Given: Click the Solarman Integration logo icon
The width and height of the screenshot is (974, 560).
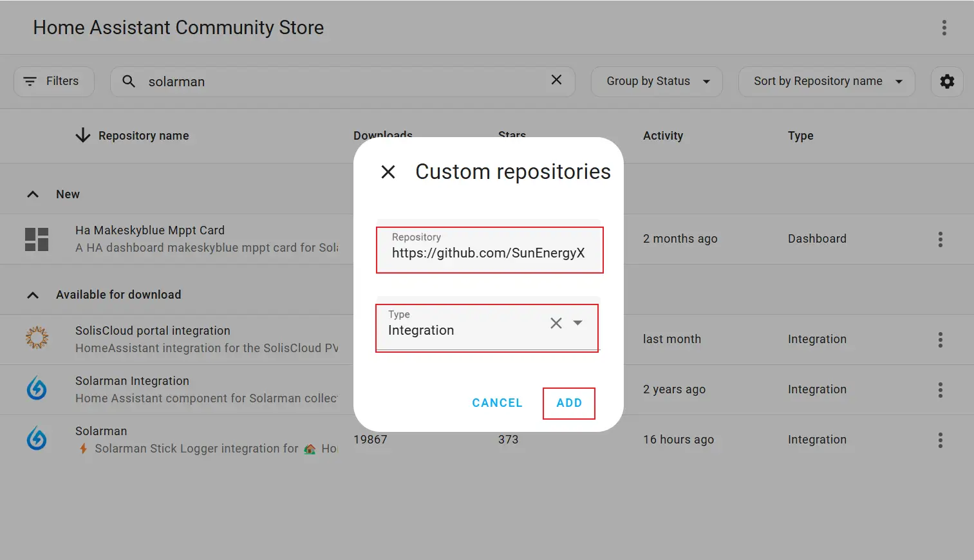Looking at the screenshot, I should (37, 389).
